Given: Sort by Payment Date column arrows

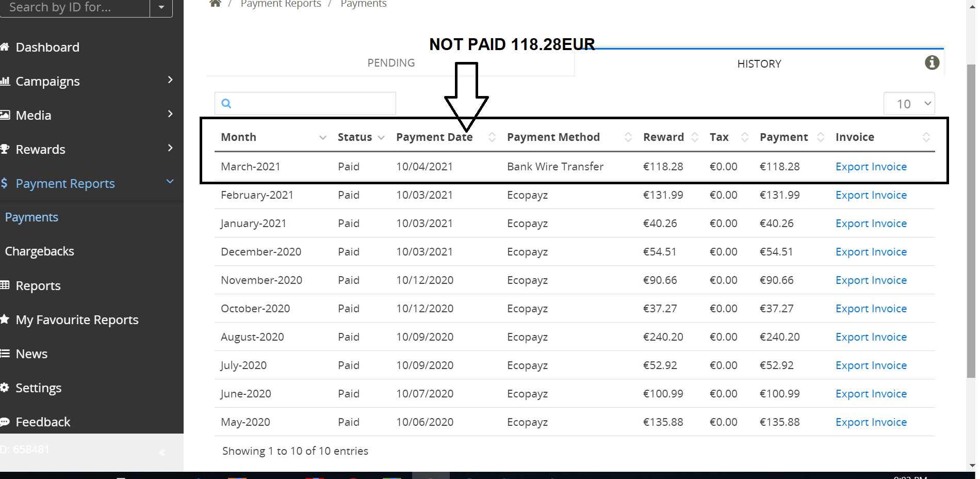Looking at the screenshot, I should (492, 137).
